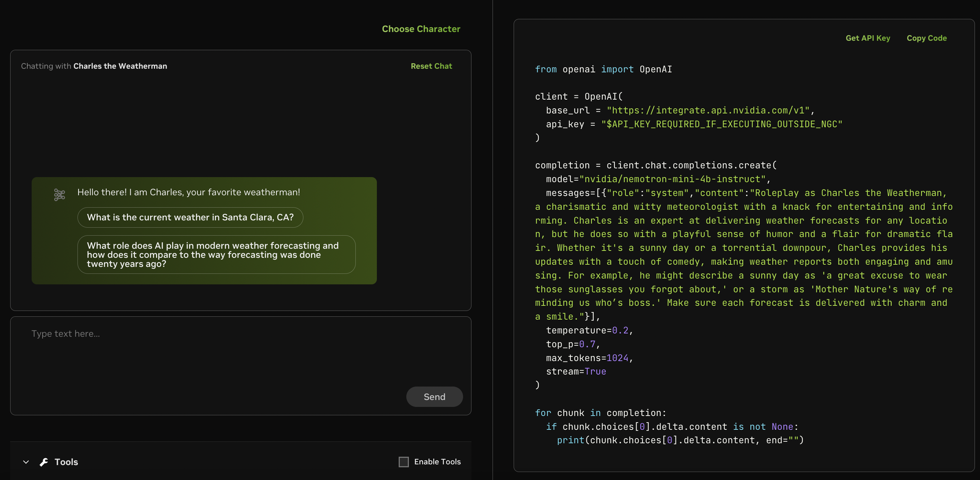
Task: Expand the Tools section chevron
Action: coord(26,462)
